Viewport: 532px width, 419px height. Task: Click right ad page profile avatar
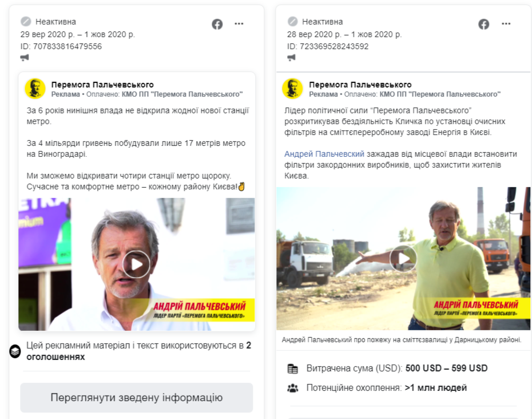(292, 89)
